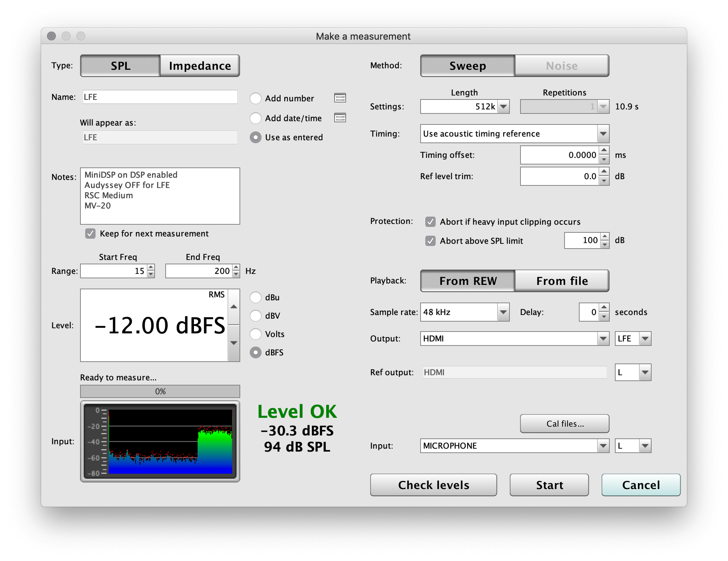This screenshot has height=561, width=728.
Task: Open Cal files settings
Action: click(565, 424)
